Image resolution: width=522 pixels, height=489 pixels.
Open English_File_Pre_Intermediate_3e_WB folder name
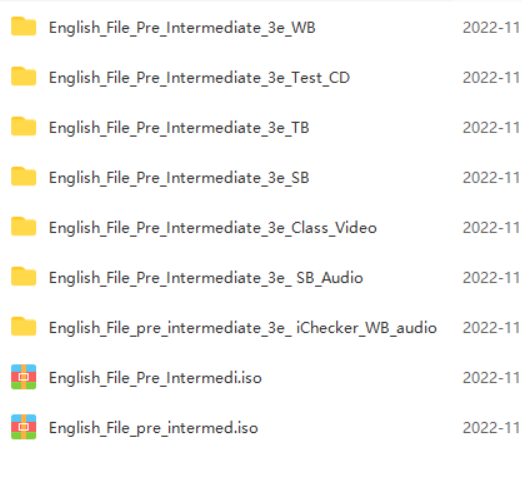pyautogui.click(x=182, y=28)
